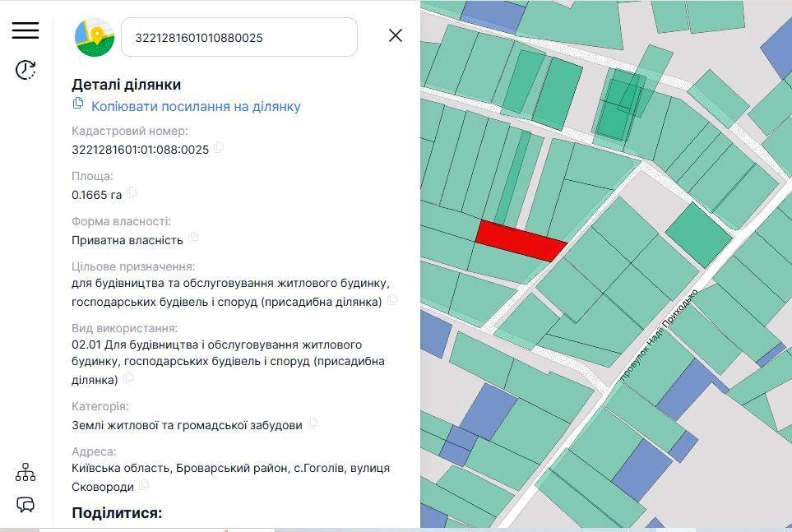Click the провулок Надії Приходько street label
The width and height of the screenshot is (792, 532).
tap(659, 335)
